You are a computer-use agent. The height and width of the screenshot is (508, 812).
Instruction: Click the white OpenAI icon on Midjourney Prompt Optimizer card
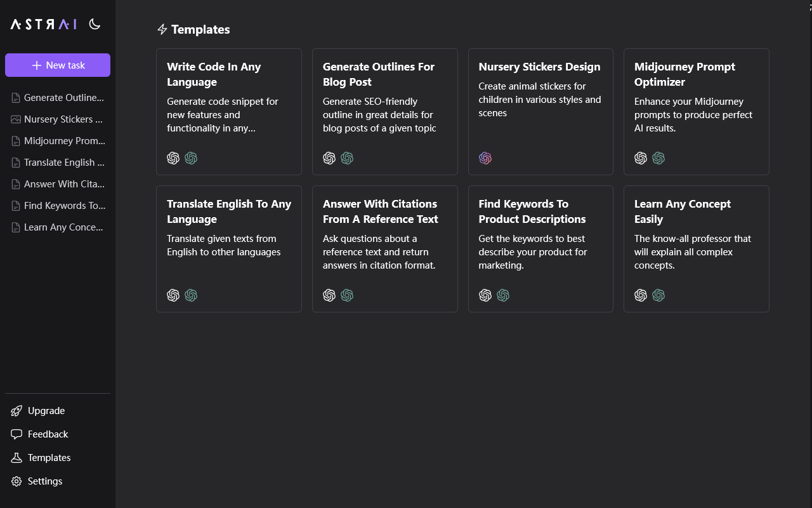(641, 158)
